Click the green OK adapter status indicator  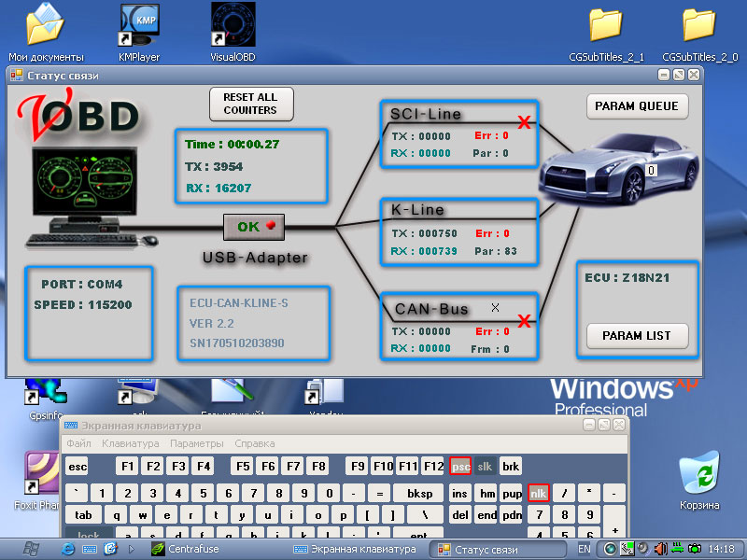253,227
